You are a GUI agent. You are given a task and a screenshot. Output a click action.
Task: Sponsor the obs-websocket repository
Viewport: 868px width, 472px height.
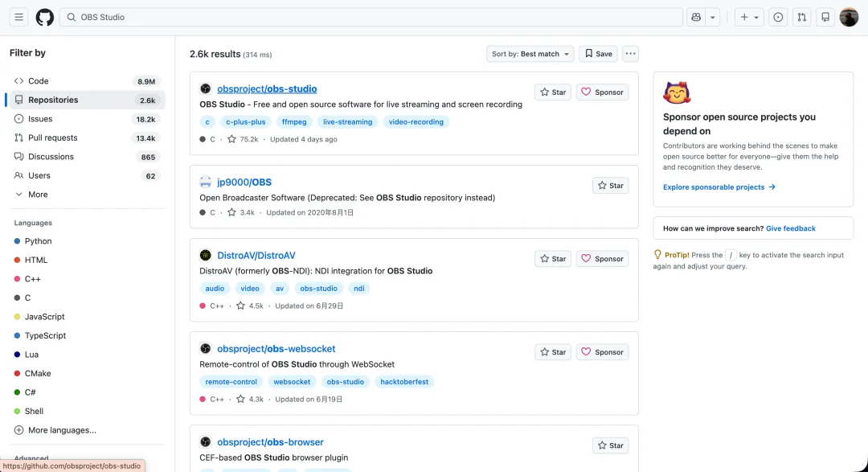tap(602, 351)
